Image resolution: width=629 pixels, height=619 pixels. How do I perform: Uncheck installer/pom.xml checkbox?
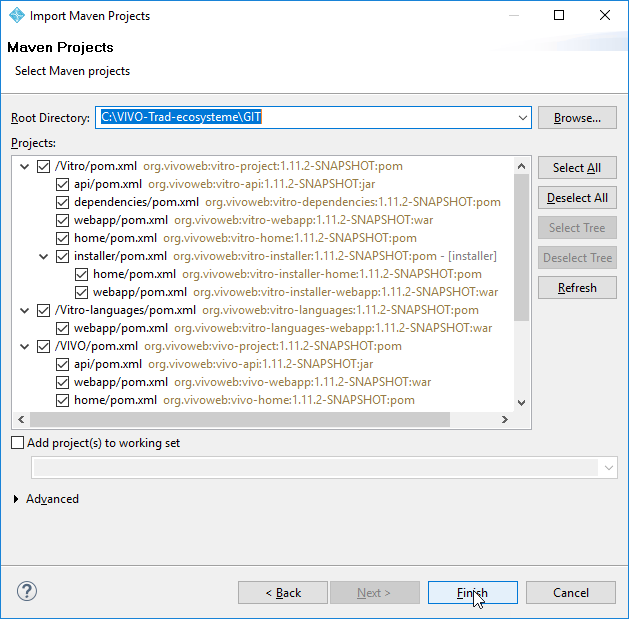pyautogui.click(x=62, y=256)
